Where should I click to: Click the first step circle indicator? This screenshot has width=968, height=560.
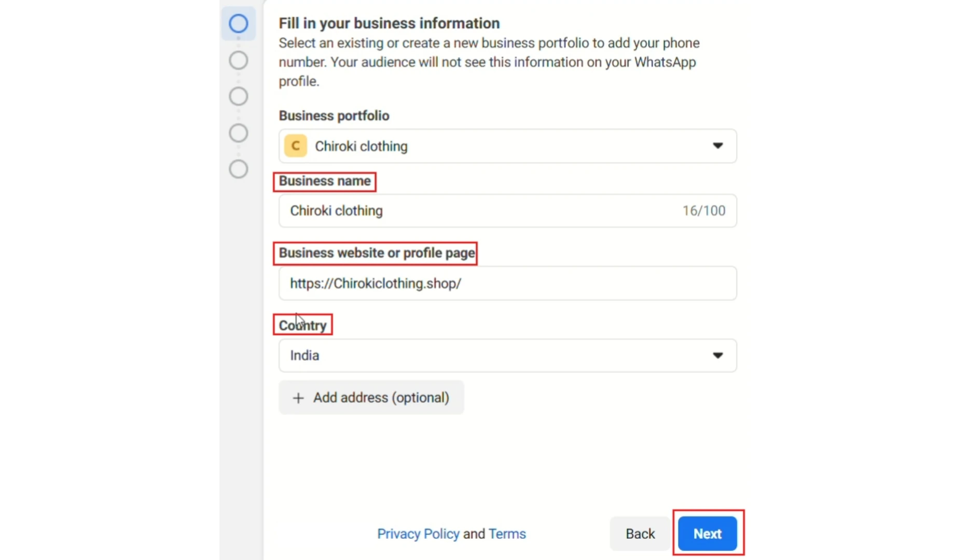point(239,23)
